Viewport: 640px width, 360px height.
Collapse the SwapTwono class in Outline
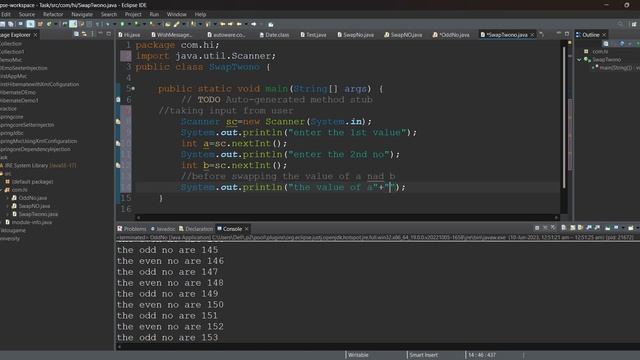click(579, 60)
